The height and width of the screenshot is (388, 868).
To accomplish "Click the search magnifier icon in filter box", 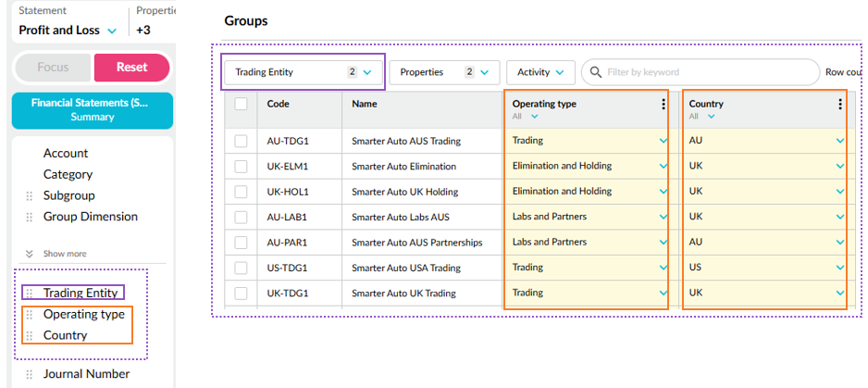I will [x=595, y=72].
